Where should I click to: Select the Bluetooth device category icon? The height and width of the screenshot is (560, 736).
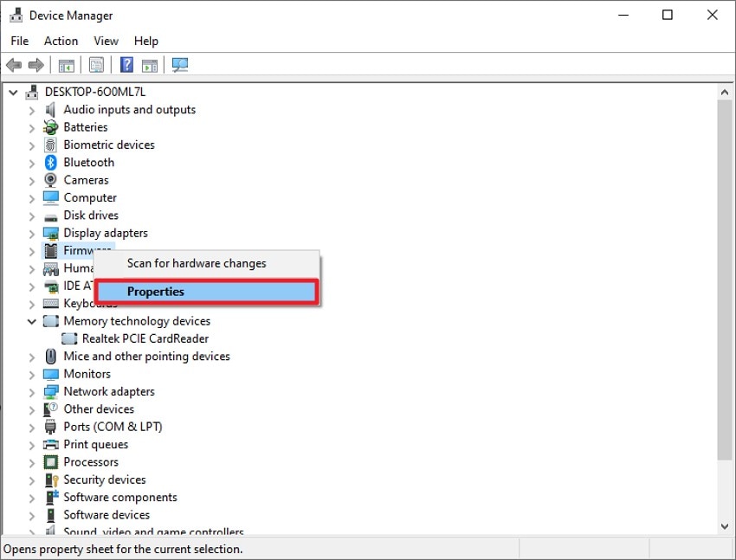(49, 162)
